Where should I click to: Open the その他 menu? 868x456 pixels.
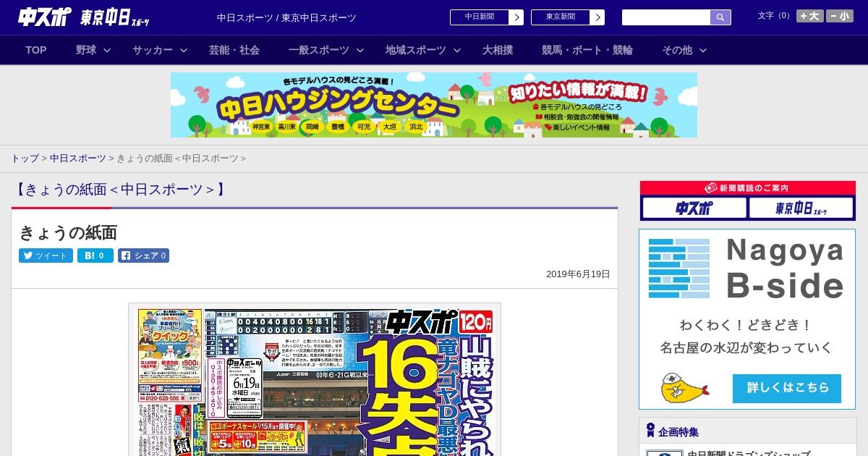tap(677, 50)
